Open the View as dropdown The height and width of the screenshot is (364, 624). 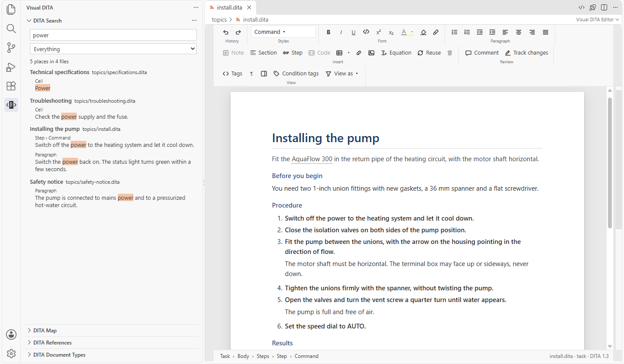pyautogui.click(x=342, y=74)
